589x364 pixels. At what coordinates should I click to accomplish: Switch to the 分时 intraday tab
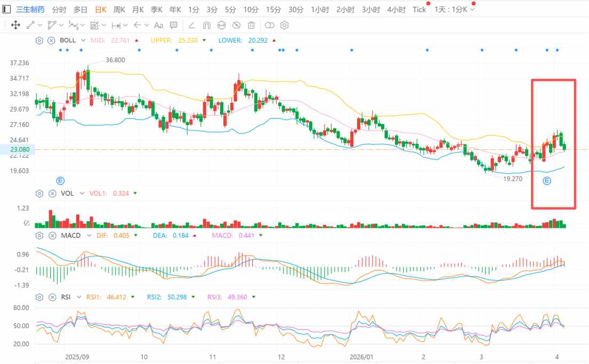(x=59, y=10)
